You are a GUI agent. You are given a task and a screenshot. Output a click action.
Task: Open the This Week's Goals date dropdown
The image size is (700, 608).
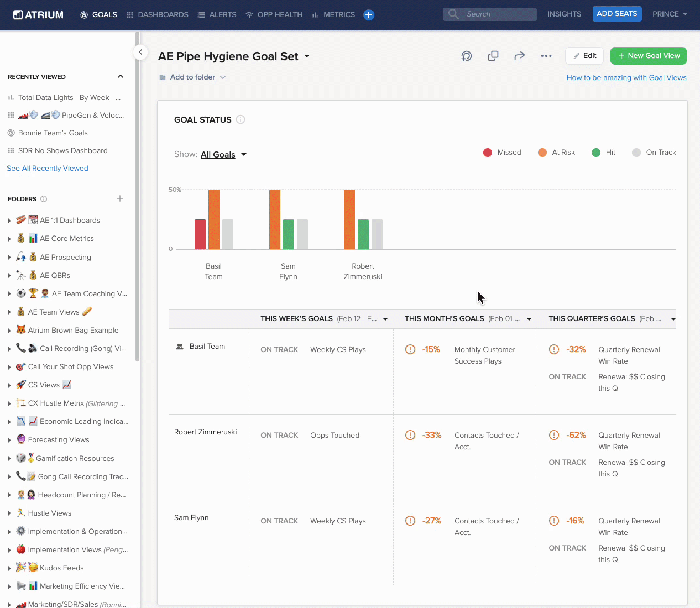click(385, 319)
